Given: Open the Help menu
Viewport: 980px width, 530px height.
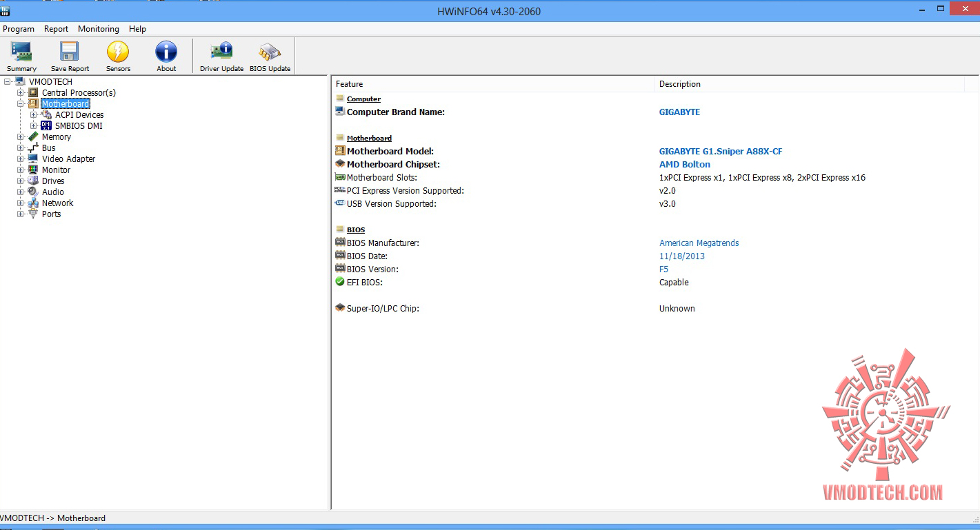Looking at the screenshot, I should pyautogui.click(x=137, y=29).
